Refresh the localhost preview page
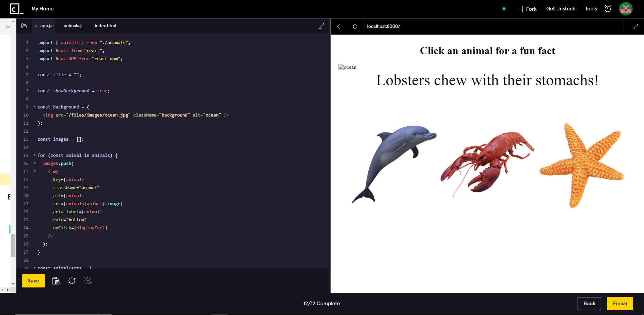644x315 pixels. pos(355,26)
